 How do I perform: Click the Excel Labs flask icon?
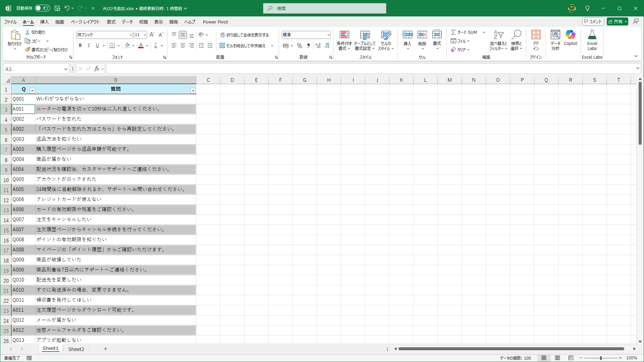(x=592, y=35)
